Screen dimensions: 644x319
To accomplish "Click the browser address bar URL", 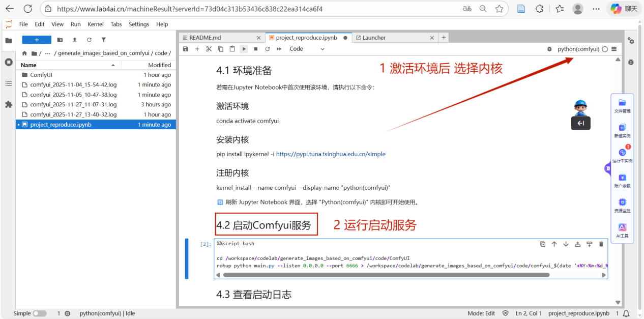I will click(x=190, y=9).
